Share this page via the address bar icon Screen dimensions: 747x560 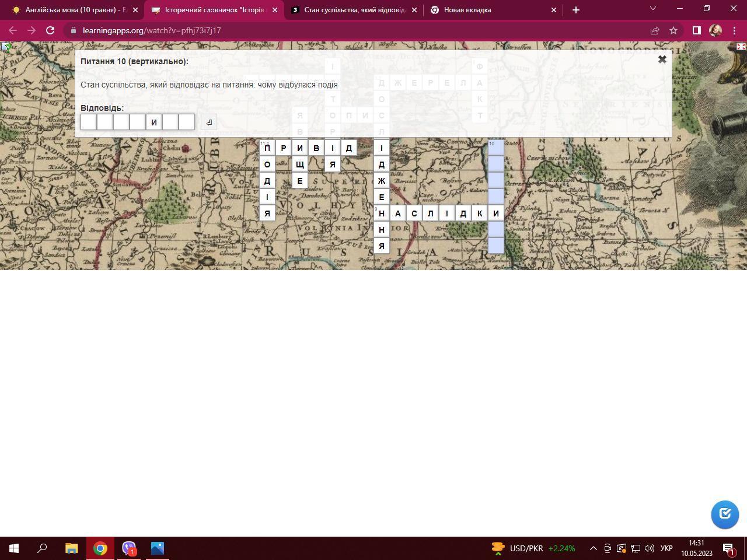click(x=654, y=30)
